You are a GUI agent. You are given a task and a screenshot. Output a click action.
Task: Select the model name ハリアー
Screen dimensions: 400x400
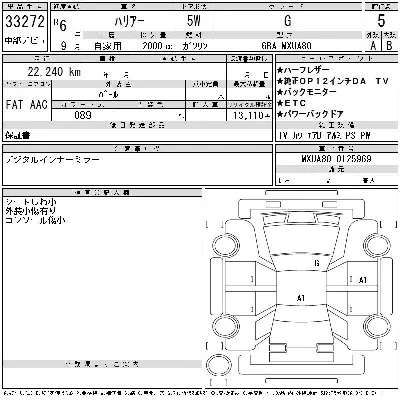(130, 22)
